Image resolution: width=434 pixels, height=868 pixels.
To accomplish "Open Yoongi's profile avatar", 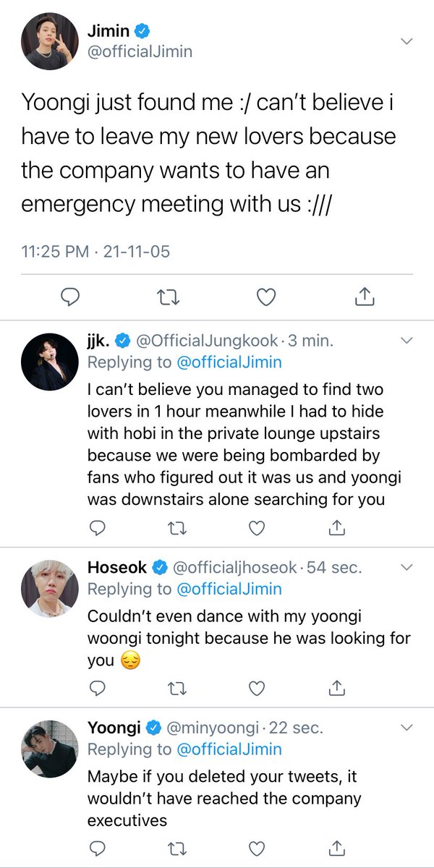I will click(49, 749).
